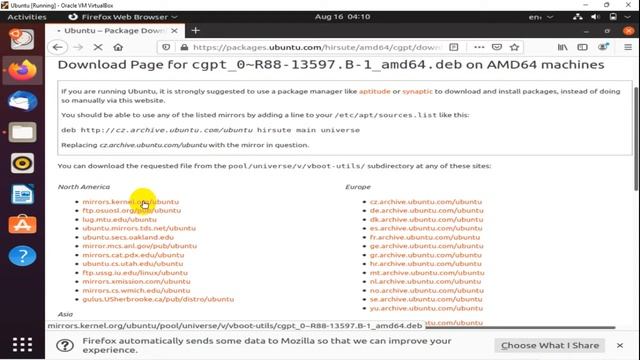Click the aptitude link
The height and width of the screenshot is (360, 640).
pos(375,91)
